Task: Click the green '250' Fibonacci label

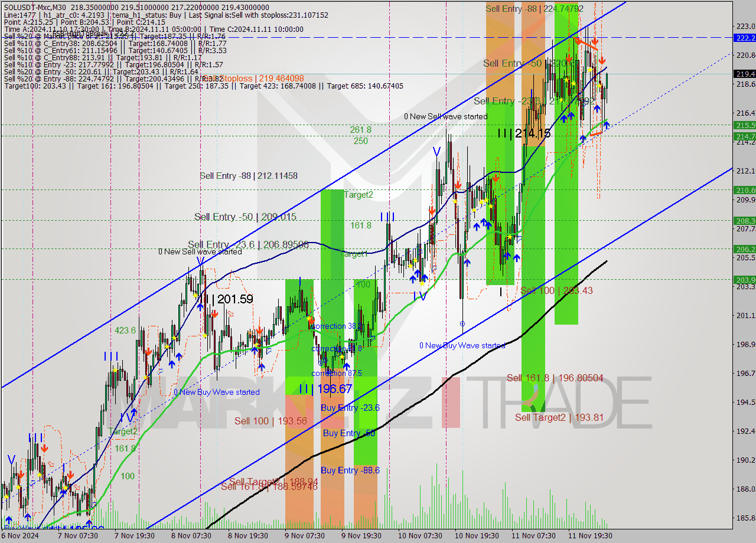Action: (361, 141)
